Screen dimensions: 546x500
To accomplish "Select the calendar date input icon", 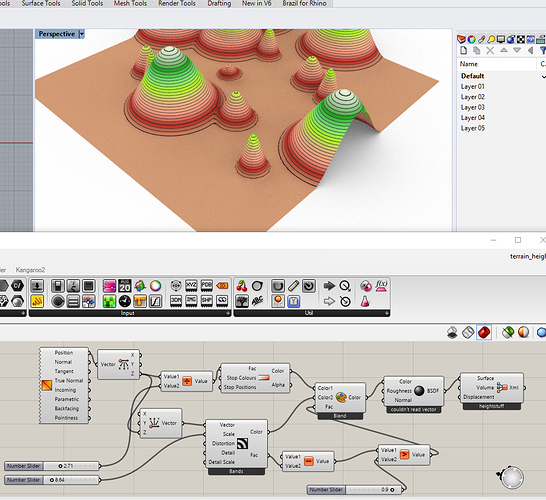I will pos(125,286).
